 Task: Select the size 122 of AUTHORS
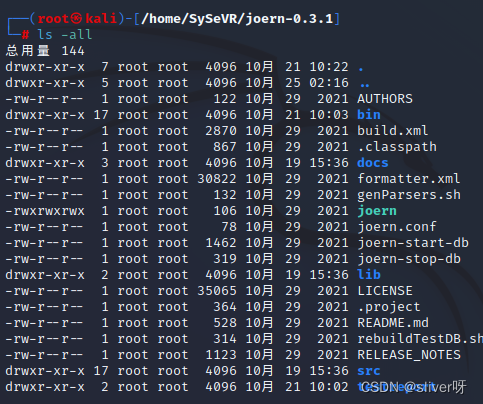225,99
